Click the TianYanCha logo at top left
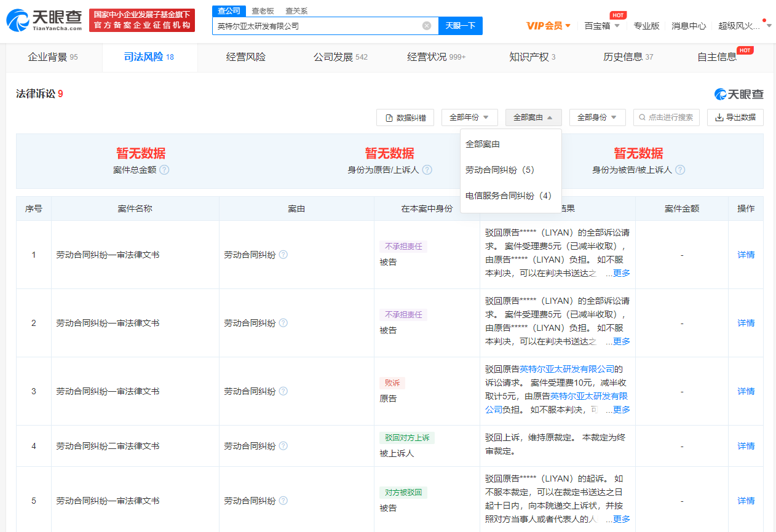Screen dimensions: 776x532 44,21
